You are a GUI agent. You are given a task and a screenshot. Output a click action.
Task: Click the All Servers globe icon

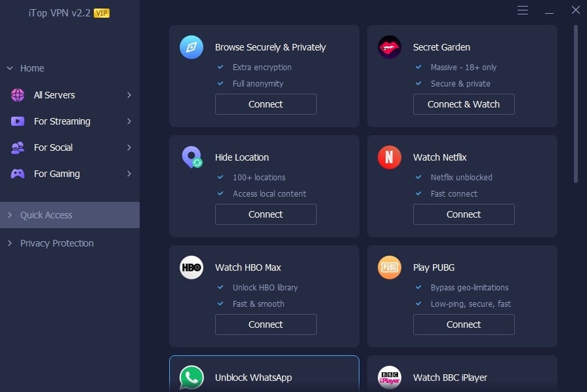coord(18,95)
